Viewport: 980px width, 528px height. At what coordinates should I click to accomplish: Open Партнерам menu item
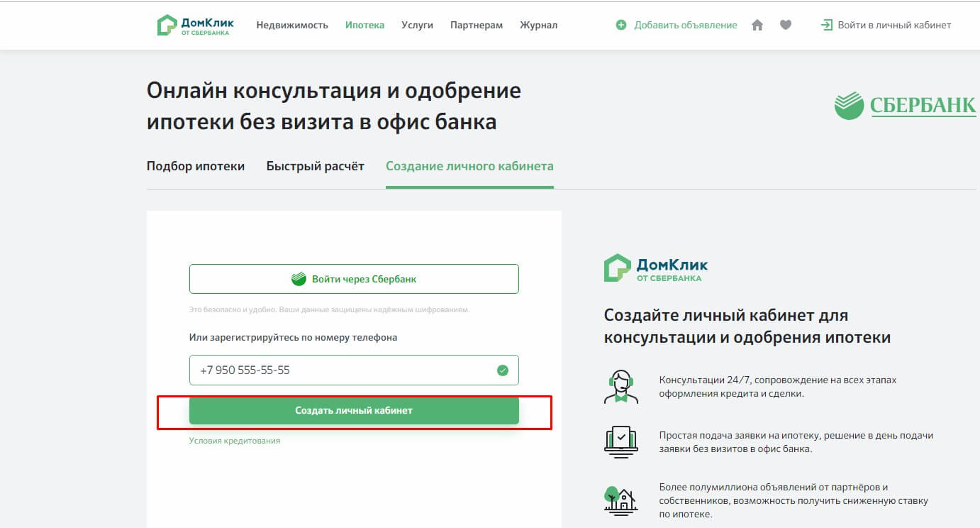tap(477, 25)
